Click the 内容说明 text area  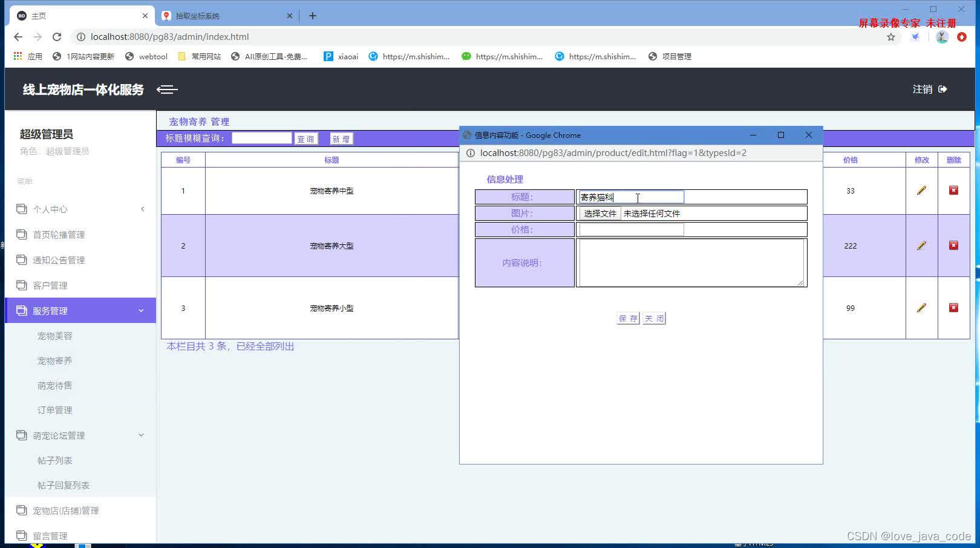pos(691,263)
